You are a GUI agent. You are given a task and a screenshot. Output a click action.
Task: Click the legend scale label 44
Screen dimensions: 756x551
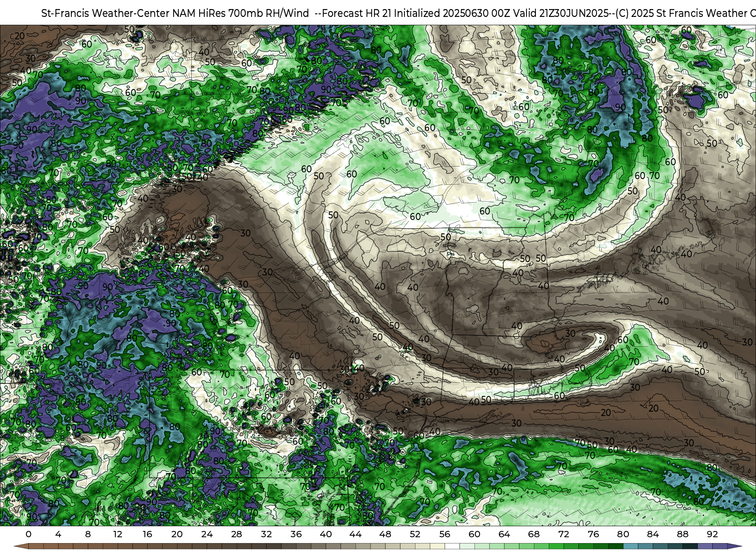(356, 534)
